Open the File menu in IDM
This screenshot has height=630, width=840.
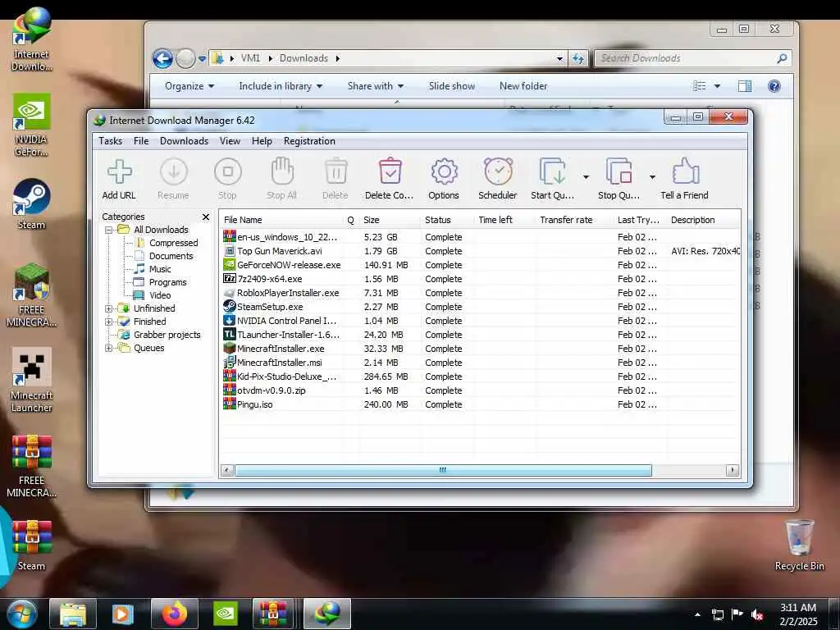coord(141,141)
